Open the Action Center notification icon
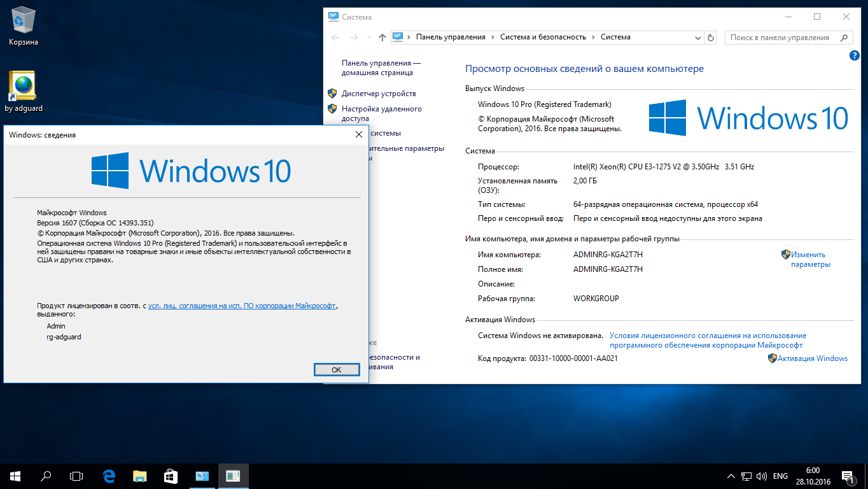868x489 pixels. click(848, 476)
